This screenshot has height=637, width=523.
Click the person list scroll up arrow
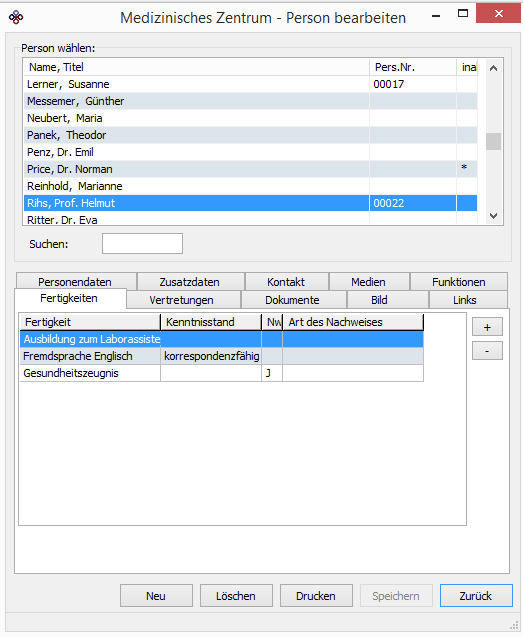[x=493, y=68]
